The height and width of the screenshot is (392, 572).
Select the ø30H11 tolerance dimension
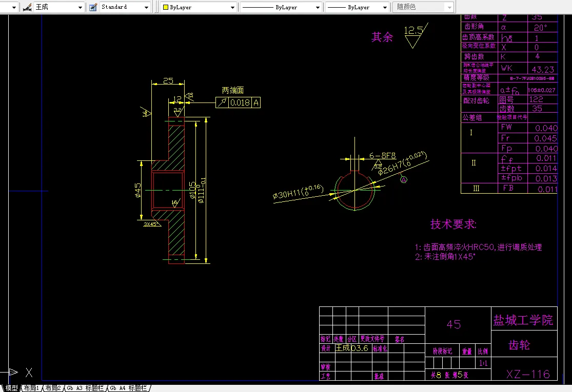point(299,192)
